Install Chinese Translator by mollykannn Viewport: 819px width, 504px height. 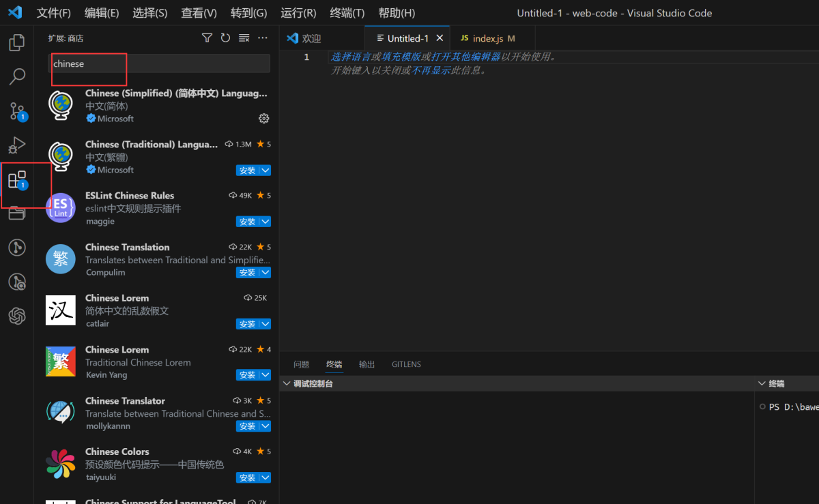[x=247, y=426]
